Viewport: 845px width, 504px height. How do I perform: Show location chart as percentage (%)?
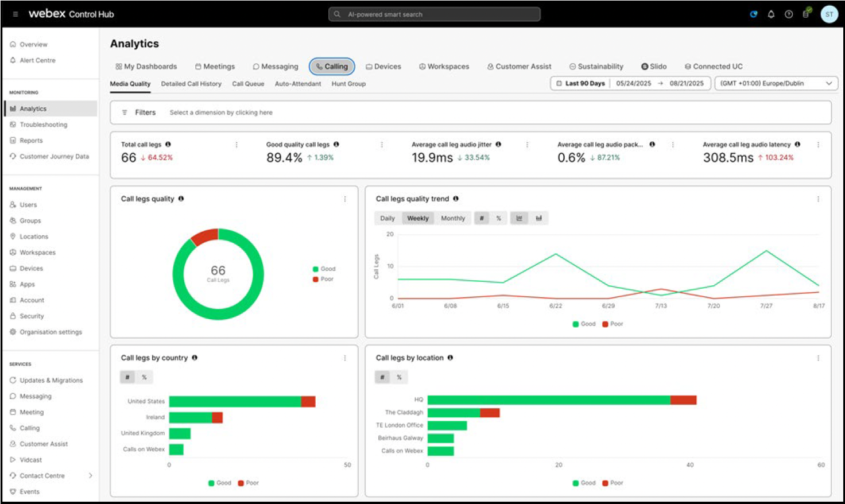point(399,377)
